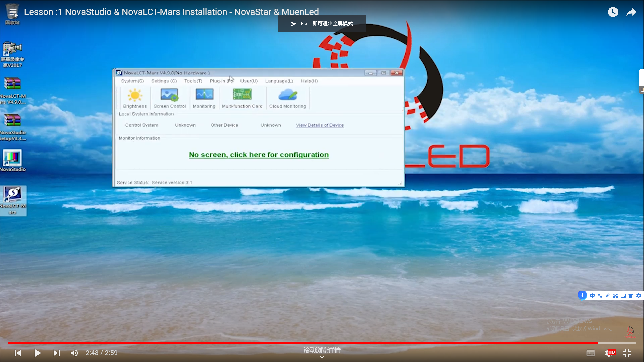Skip to the next video
This screenshot has height=362, width=644.
pos(56,353)
